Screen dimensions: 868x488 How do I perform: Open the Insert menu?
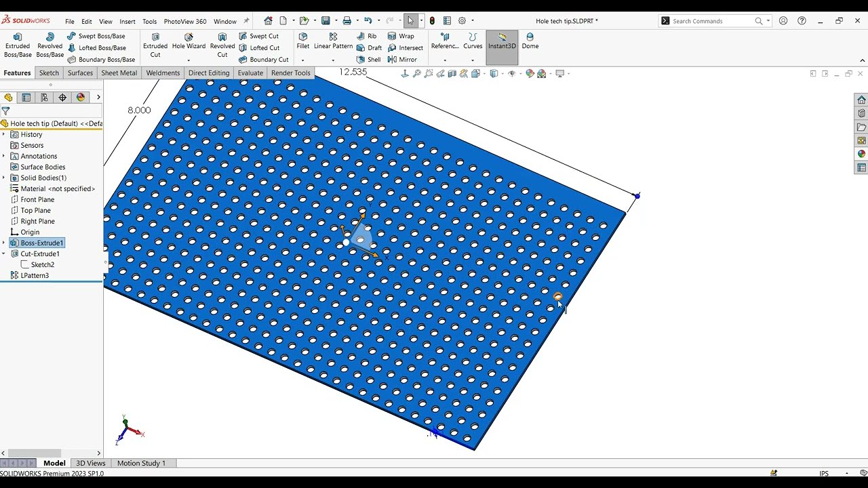click(x=127, y=22)
